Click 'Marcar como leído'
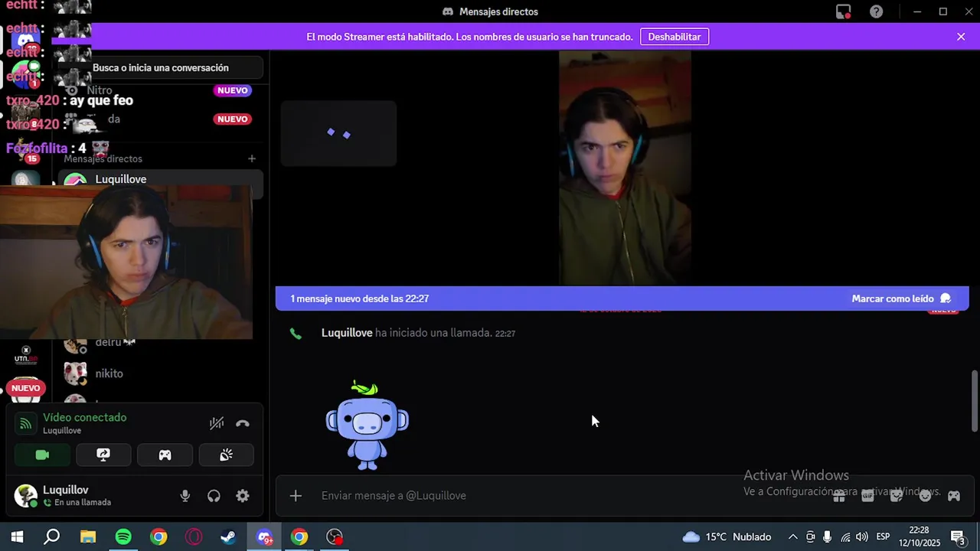 point(901,298)
